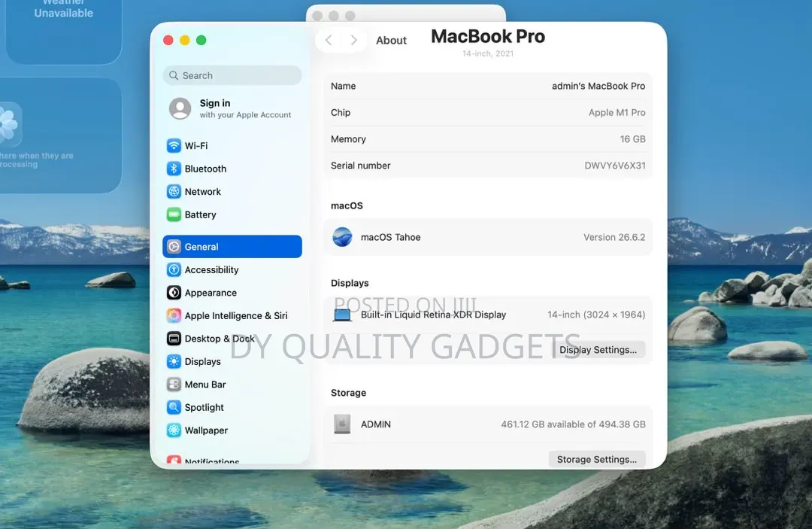Image resolution: width=812 pixels, height=529 pixels.
Task: Open Accessibility icon in sidebar
Action: point(174,269)
